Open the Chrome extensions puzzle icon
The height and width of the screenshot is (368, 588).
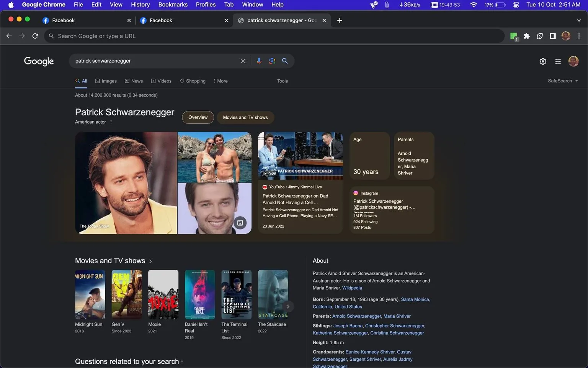pos(527,36)
